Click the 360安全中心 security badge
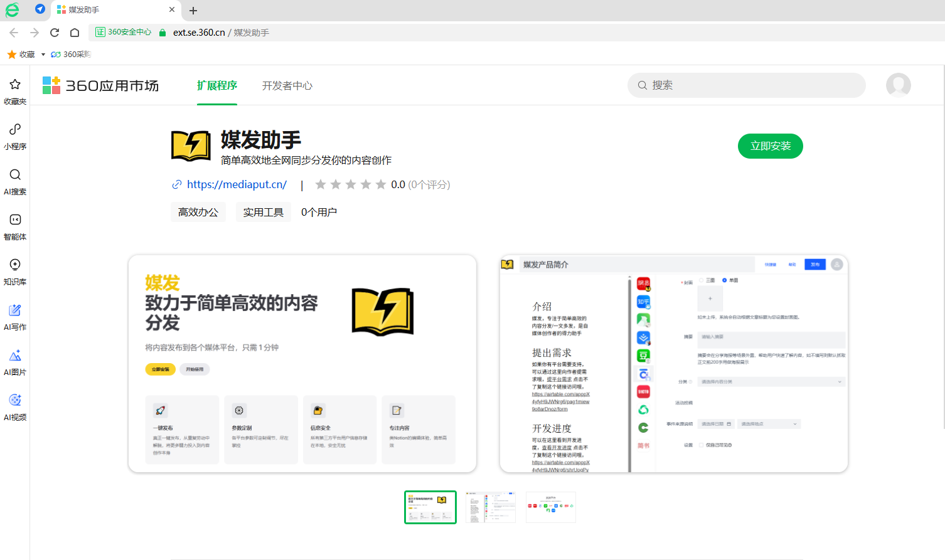This screenshot has width=945, height=560. click(123, 32)
